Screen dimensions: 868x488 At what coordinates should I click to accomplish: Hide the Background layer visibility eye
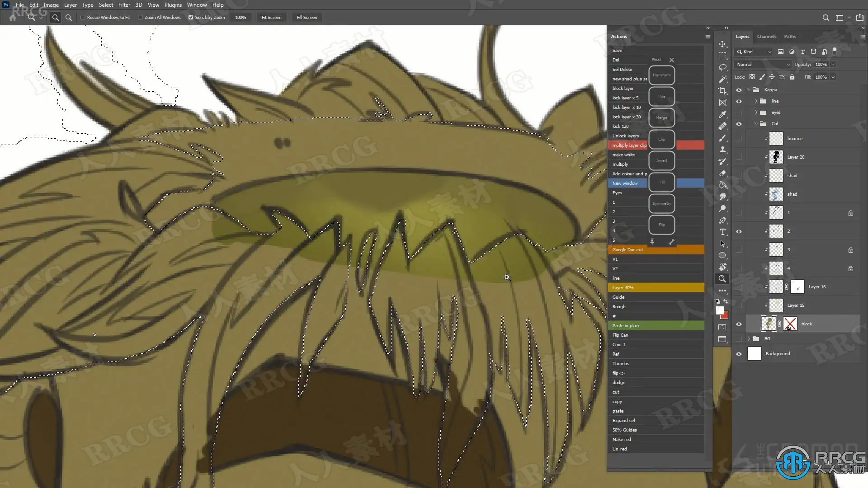tap(739, 354)
